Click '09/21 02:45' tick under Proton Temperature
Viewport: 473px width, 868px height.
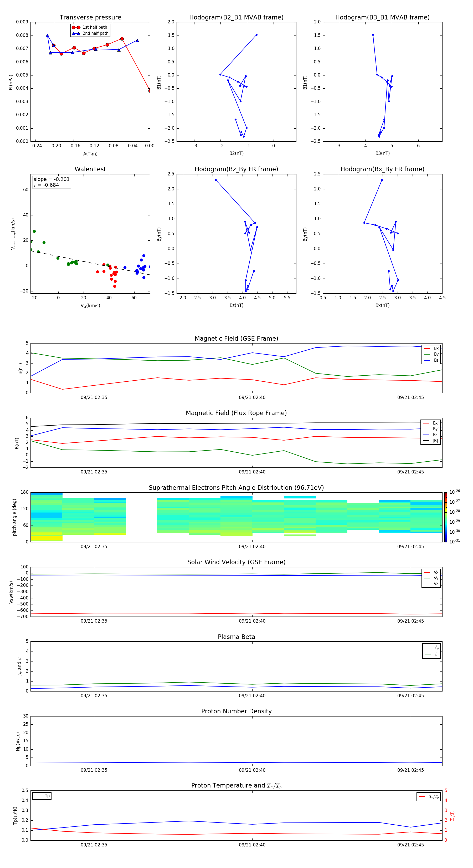pos(410,845)
